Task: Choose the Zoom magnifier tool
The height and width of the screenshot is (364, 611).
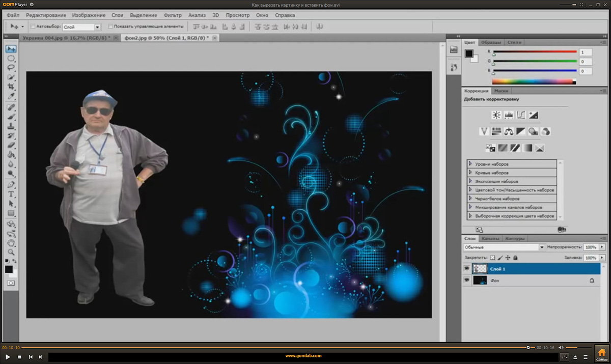Action: coord(11,252)
